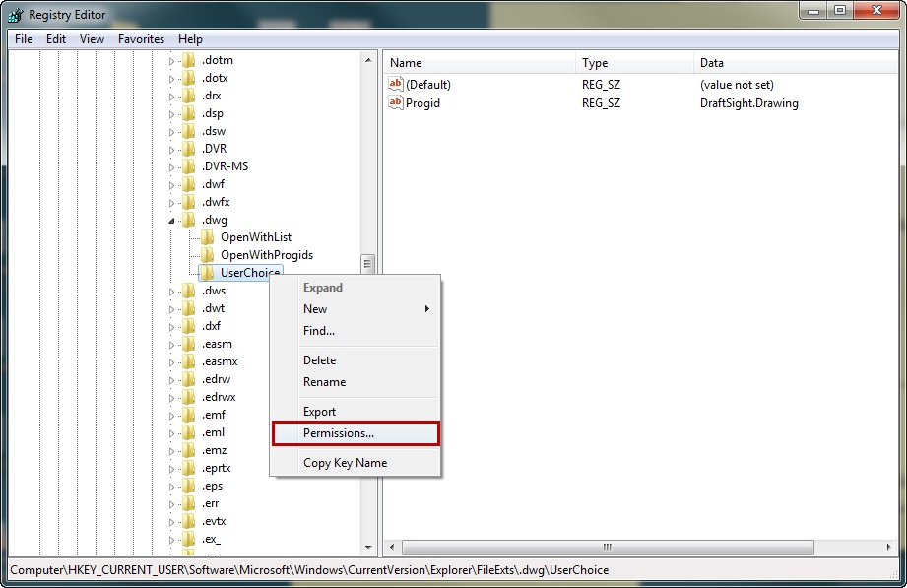Sort values by the Name column header
907x588 pixels.
[480, 63]
